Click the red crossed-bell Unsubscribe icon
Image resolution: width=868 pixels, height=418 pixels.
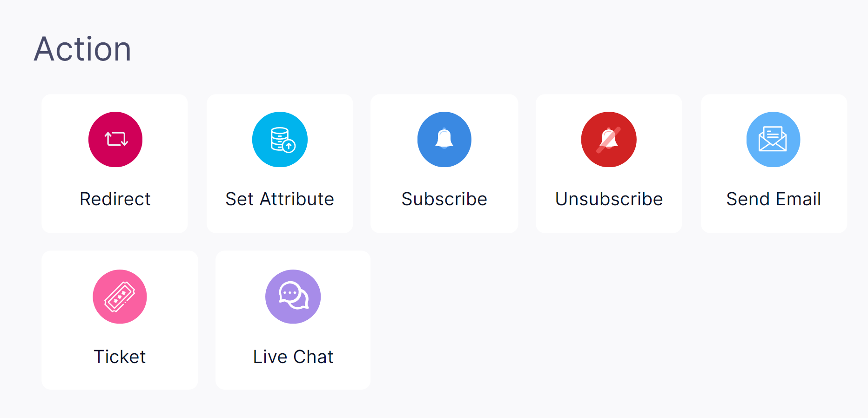coord(609,139)
